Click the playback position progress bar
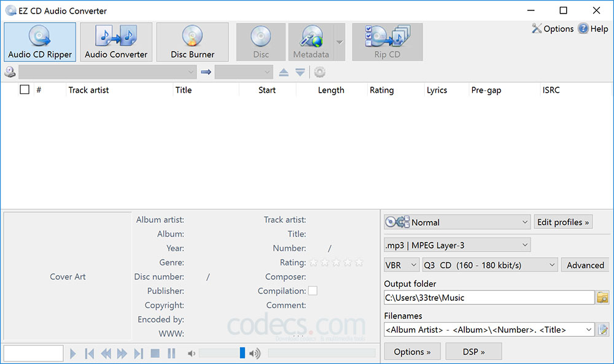The width and height of the screenshot is (614, 364). click(x=322, y=353)
